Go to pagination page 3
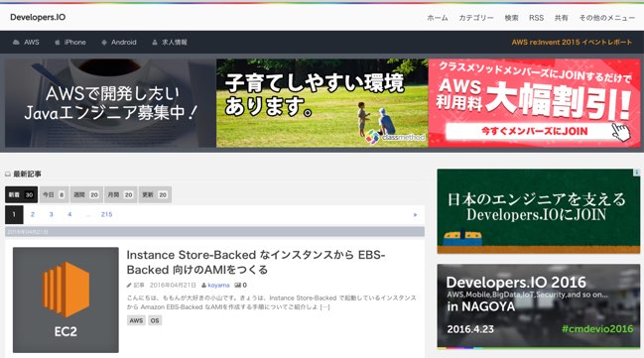Image resolution: width=644 pixels, height=358 pixels. (51, 214)
